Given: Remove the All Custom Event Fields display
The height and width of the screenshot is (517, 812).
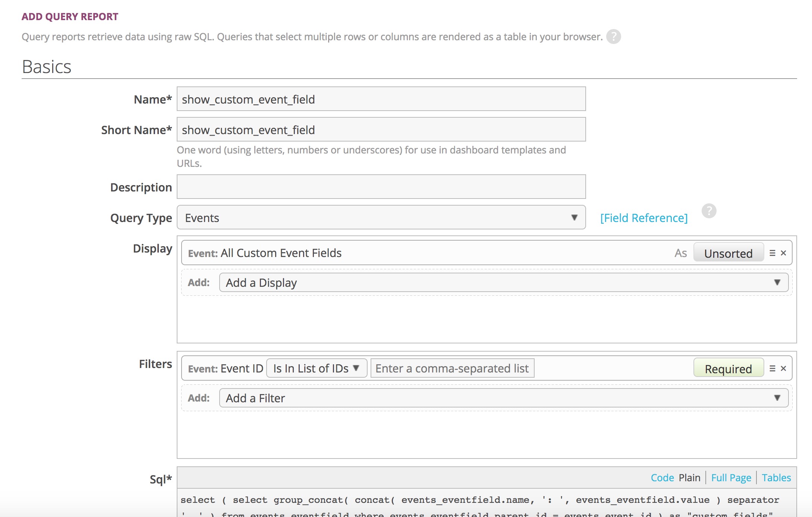Looking at the screenshot, I should [x=784, y=253].
